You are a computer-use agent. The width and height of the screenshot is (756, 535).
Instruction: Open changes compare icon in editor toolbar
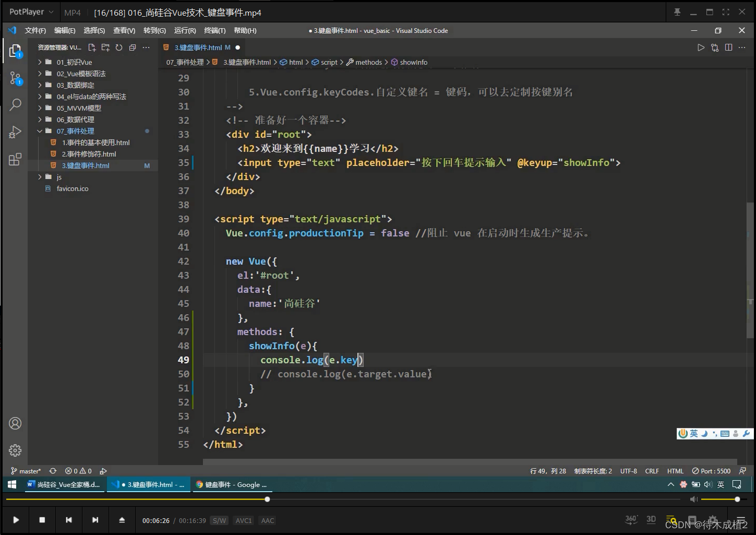(x=715, y=47)
